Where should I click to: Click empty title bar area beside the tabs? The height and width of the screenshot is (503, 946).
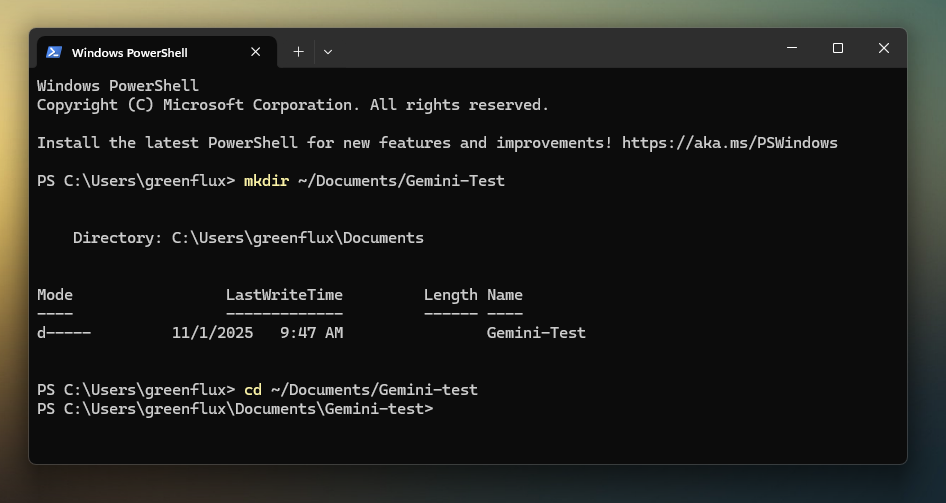pos(550,49)
